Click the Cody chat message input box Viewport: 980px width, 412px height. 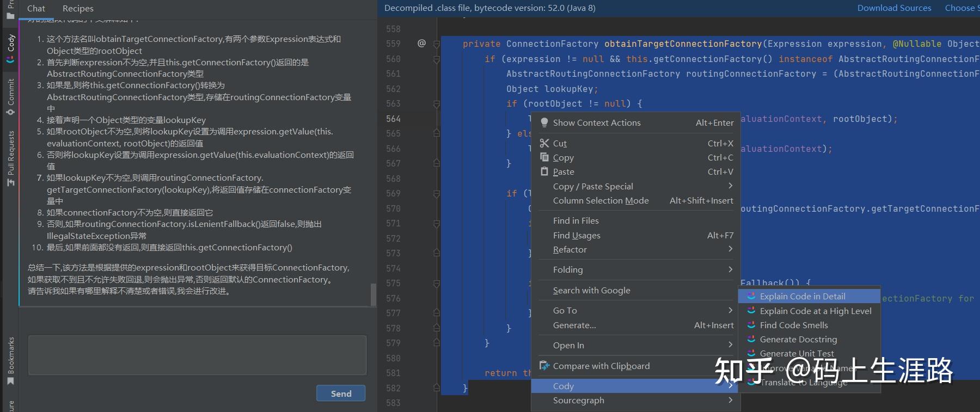(x=197, y=355)
